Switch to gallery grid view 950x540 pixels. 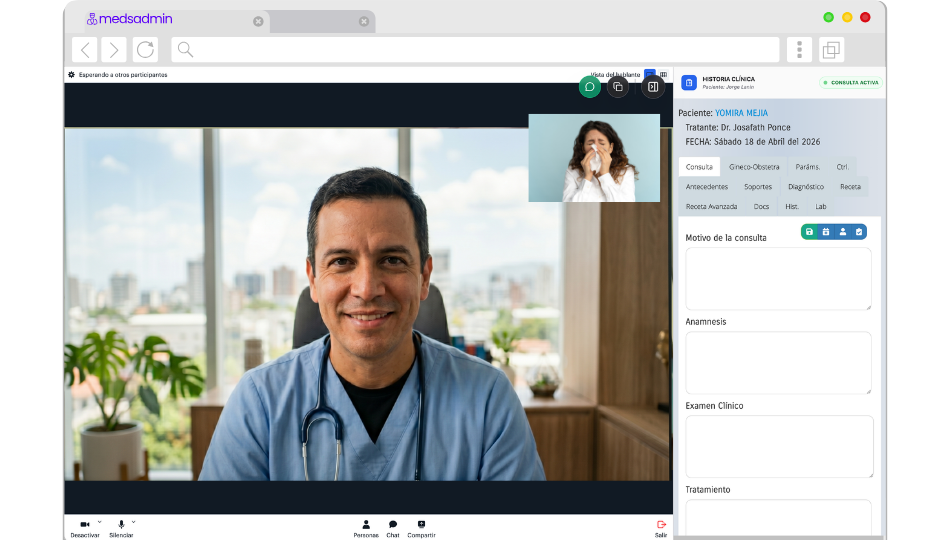(663, 75)
